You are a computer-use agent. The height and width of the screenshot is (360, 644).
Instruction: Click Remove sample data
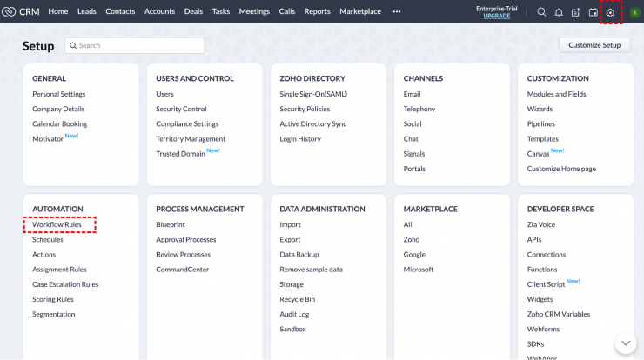tap(311, 270)
